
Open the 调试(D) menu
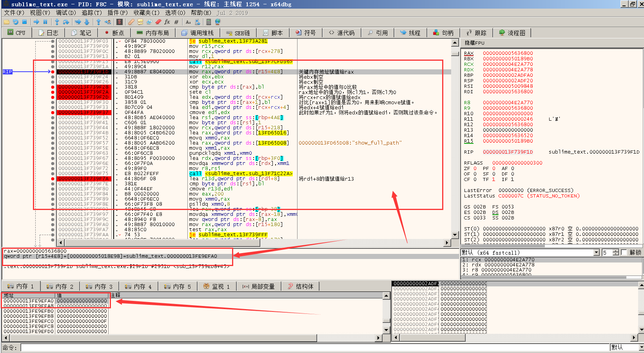(66, 13)
